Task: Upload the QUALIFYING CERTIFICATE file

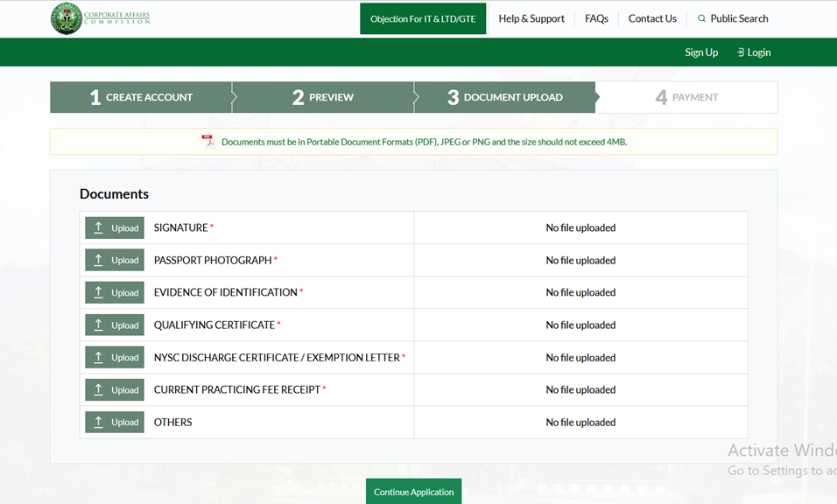Action: [115, 325]
